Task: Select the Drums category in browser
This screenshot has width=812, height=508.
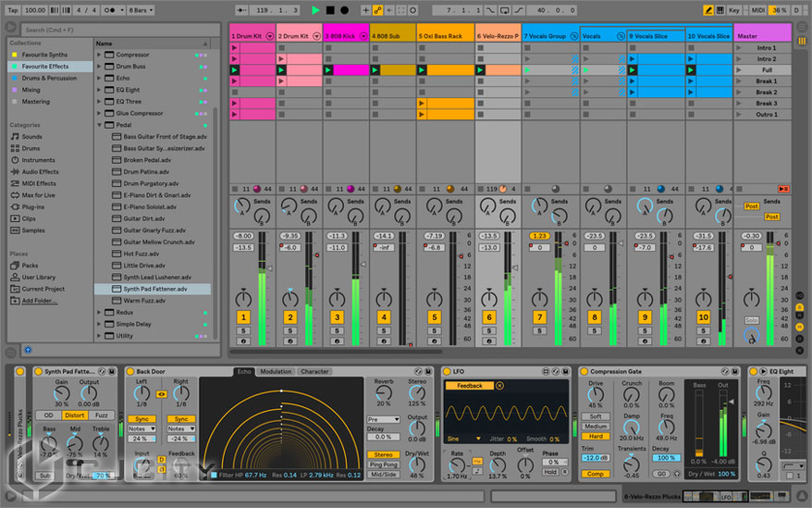Action: click(x=31, y=148)
